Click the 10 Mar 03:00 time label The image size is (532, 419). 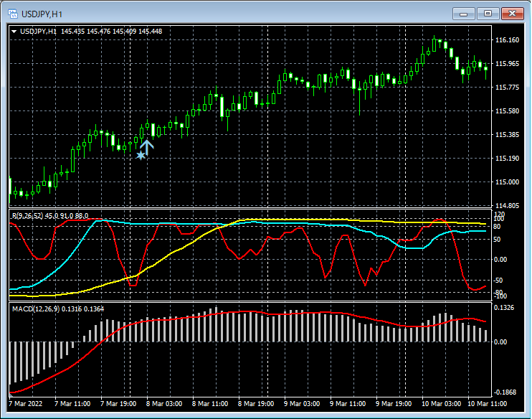tap(441, 404)
